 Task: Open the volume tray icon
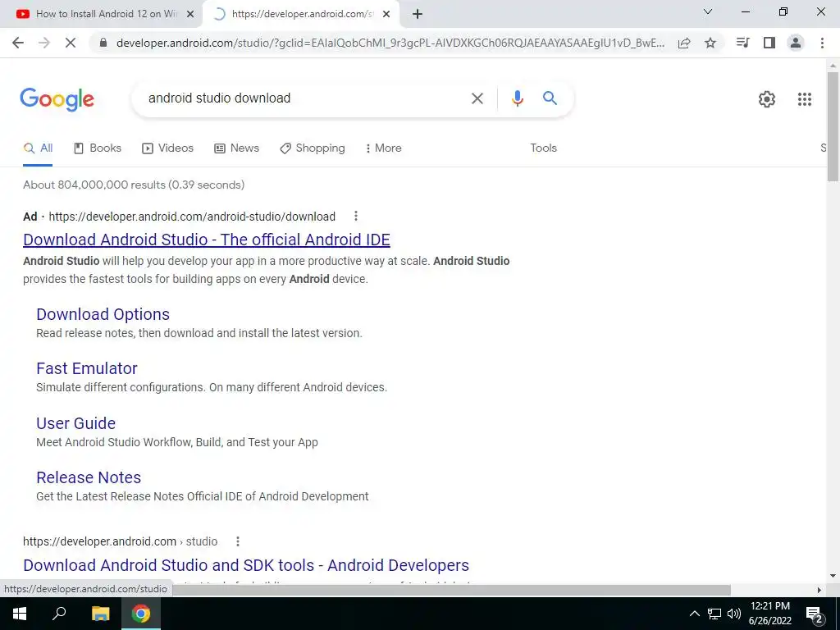tap(734, 614)
